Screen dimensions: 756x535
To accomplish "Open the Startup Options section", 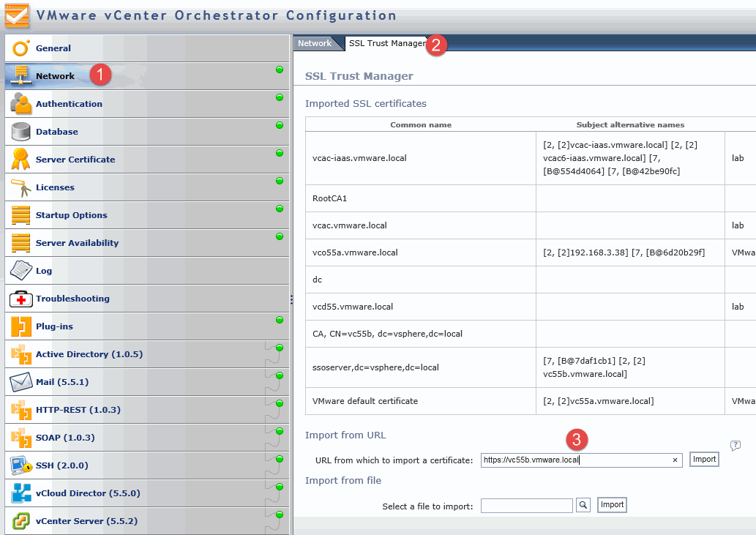I will tap(71, 215).
